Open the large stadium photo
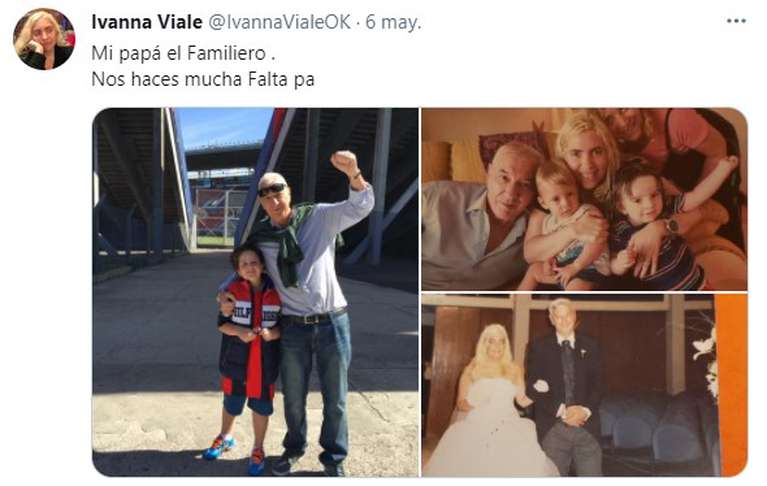The image size is (767, 486). (x=255, y=292)
